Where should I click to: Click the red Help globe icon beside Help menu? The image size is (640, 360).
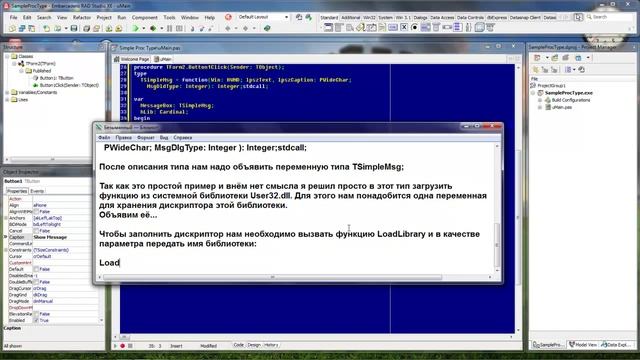[x=228, y=17]
